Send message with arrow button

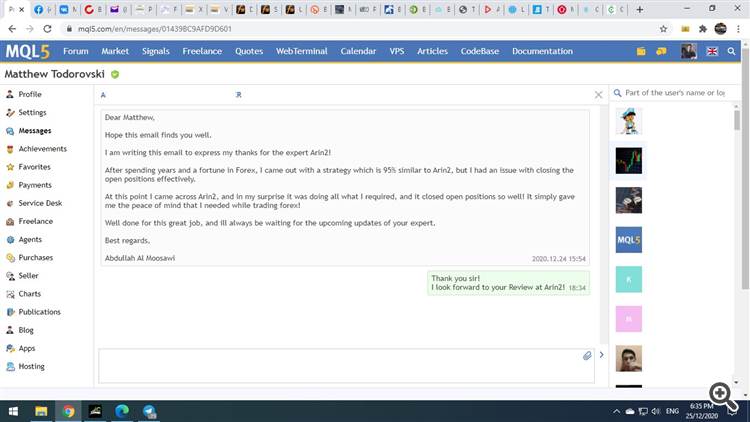pos(601,355)
